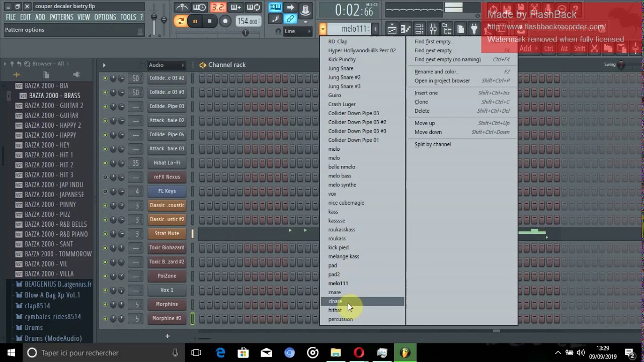
Task: Select pattern 'Crash Luger' in the list
Action: (362, 104)
